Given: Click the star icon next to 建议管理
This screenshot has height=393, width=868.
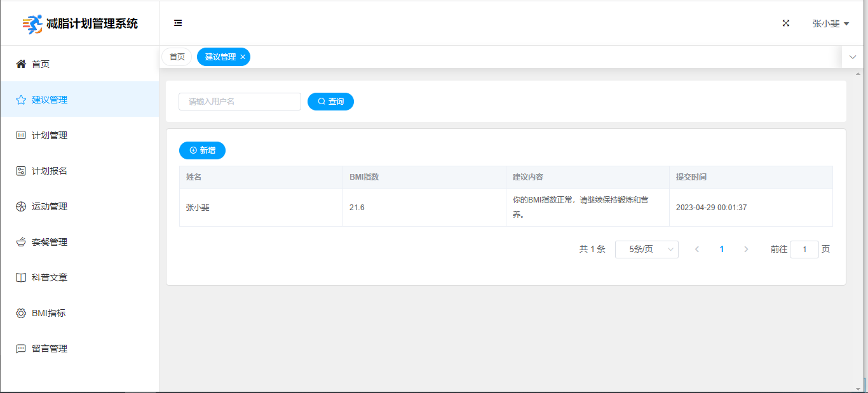Looking at the screenshot, I should point(21,100).
